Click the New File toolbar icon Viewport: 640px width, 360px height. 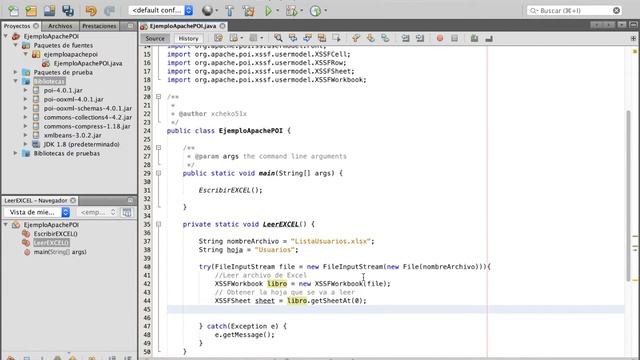[x=13, y=11]
